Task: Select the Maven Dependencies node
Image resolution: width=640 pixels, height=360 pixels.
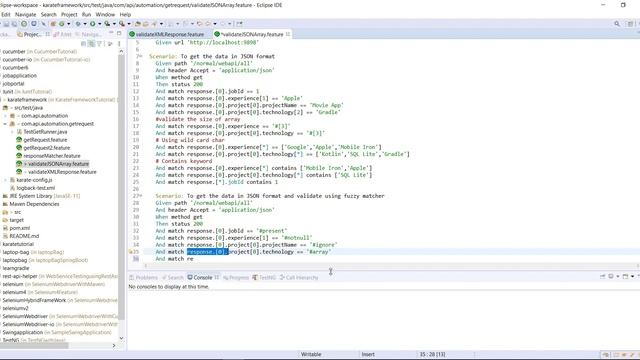Action: pos(34,204)
